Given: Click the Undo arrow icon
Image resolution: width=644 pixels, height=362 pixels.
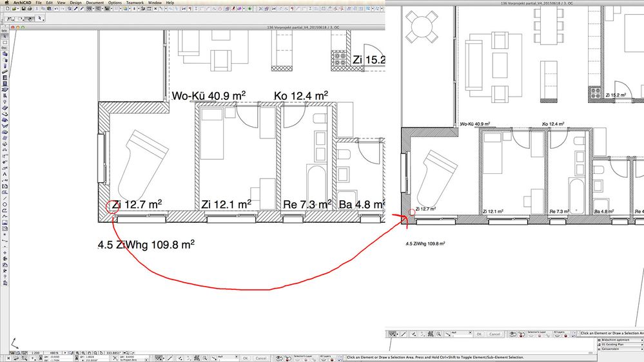Looking at the screenshot, I should [x=56, y=8].
